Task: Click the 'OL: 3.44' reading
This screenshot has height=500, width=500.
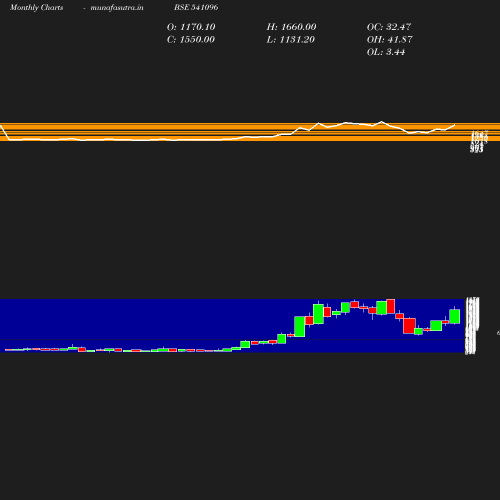Action: [x=386, y=52]
